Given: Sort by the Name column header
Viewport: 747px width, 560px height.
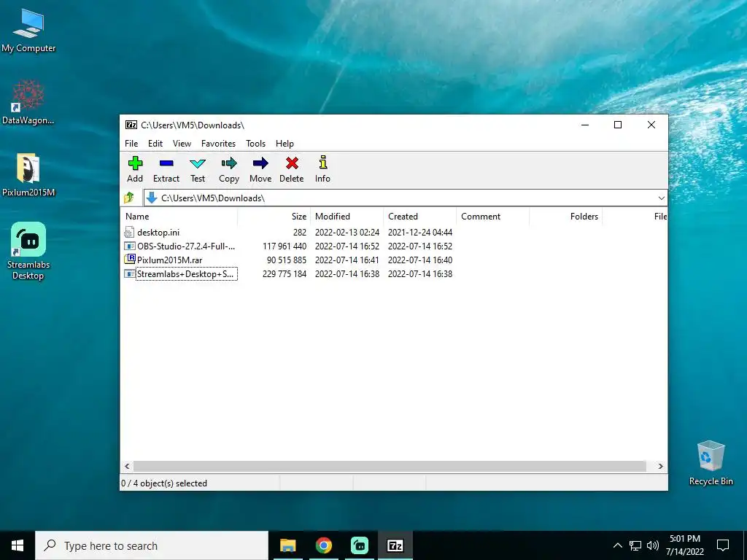Looking at the screenshot, I should (179, 216).
